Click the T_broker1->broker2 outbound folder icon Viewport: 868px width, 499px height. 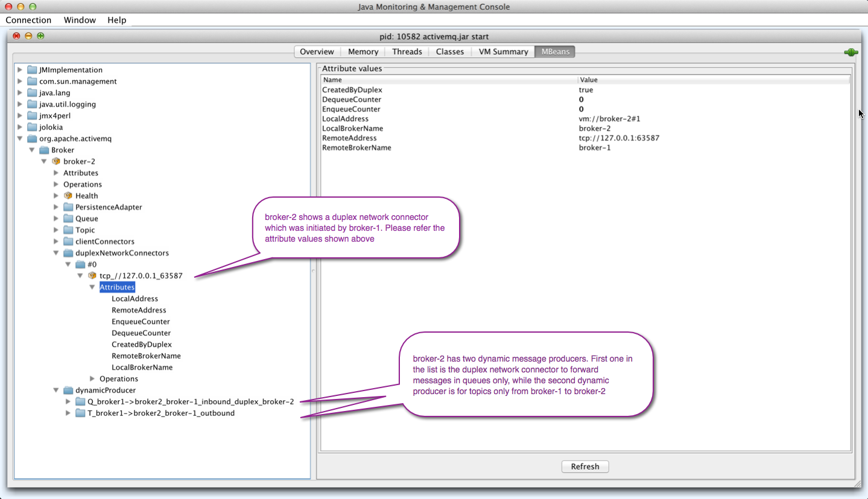click(80, 413)
